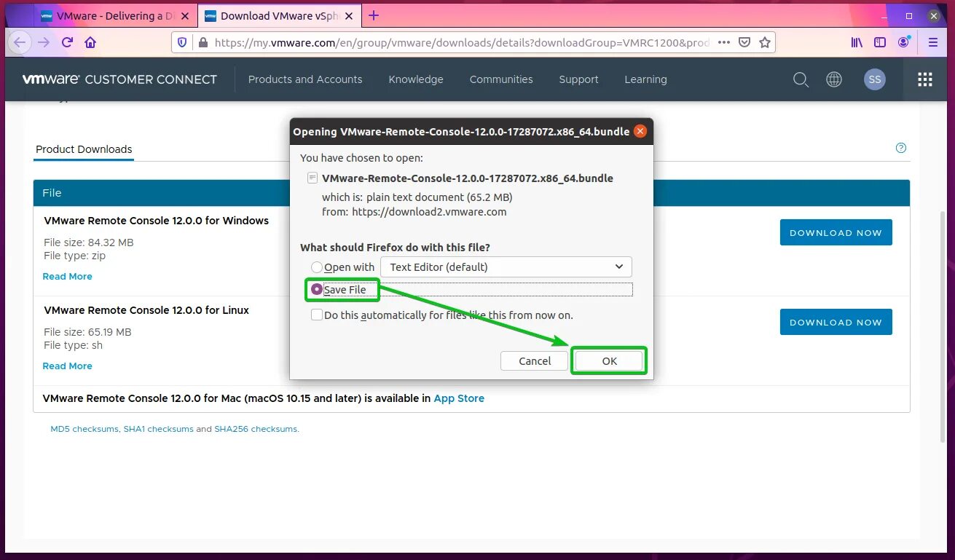The height and width of the screenshot is (560, 955).
Task: Click the globe language icon
Action: point(833,79)
